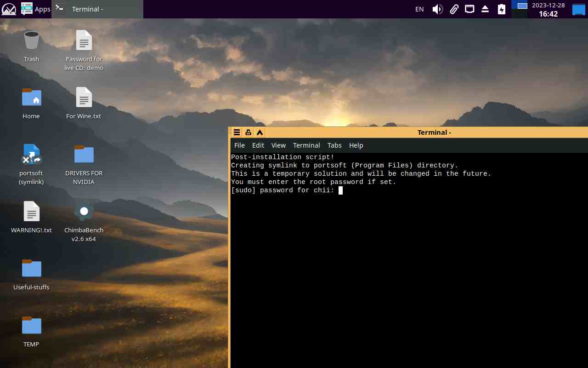Open the Help menu in Terminal
The width and height of the screenshot is (588, 368).
click(x=356, y=145)
